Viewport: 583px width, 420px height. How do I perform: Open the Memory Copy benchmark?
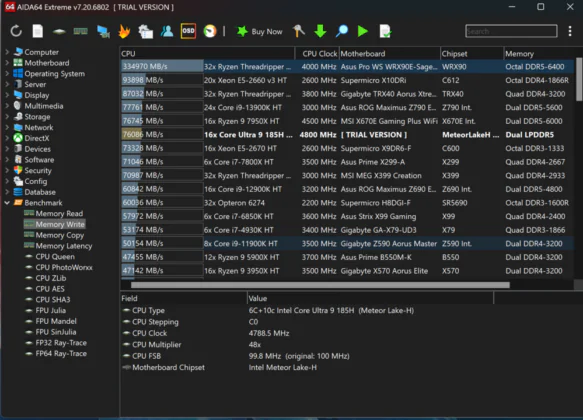coord(54,235)
